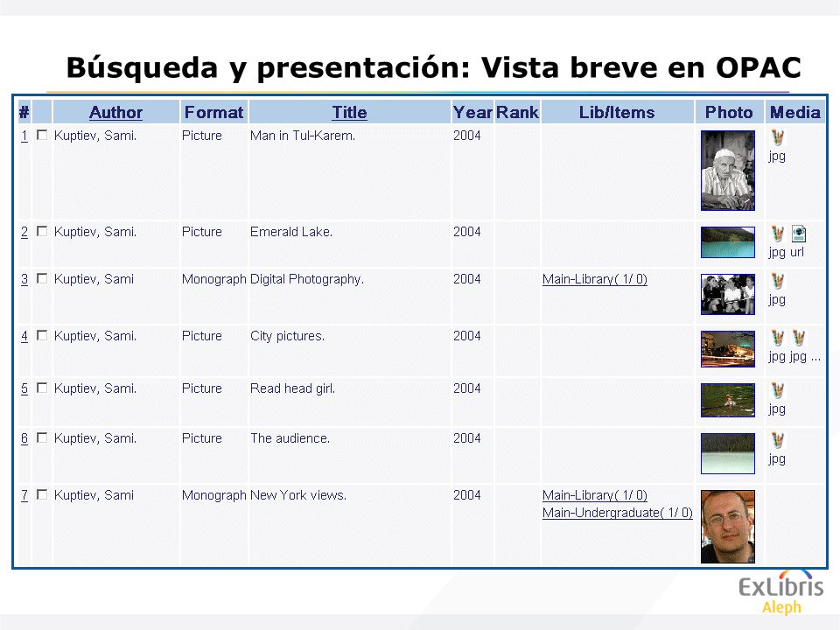Open url media icon in Emerald Lake row
The width and height of the screenshot is (840, 630).
point(799,234)
